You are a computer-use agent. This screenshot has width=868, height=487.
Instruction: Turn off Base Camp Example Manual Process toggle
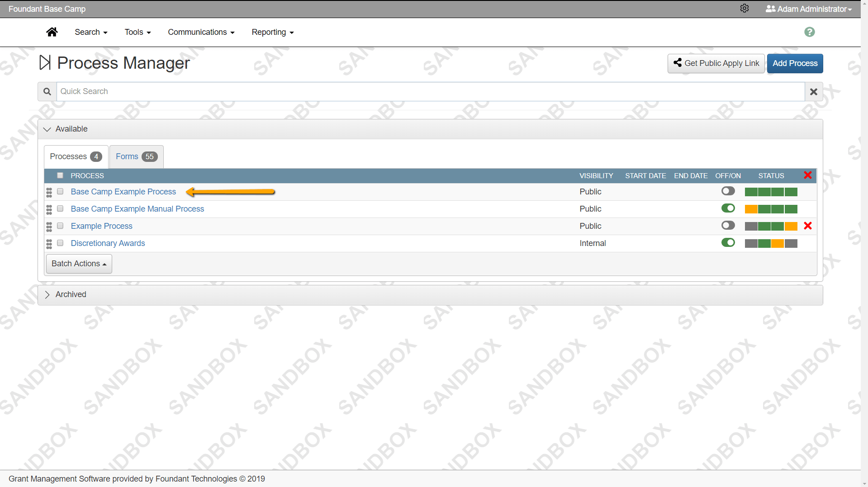728,208
